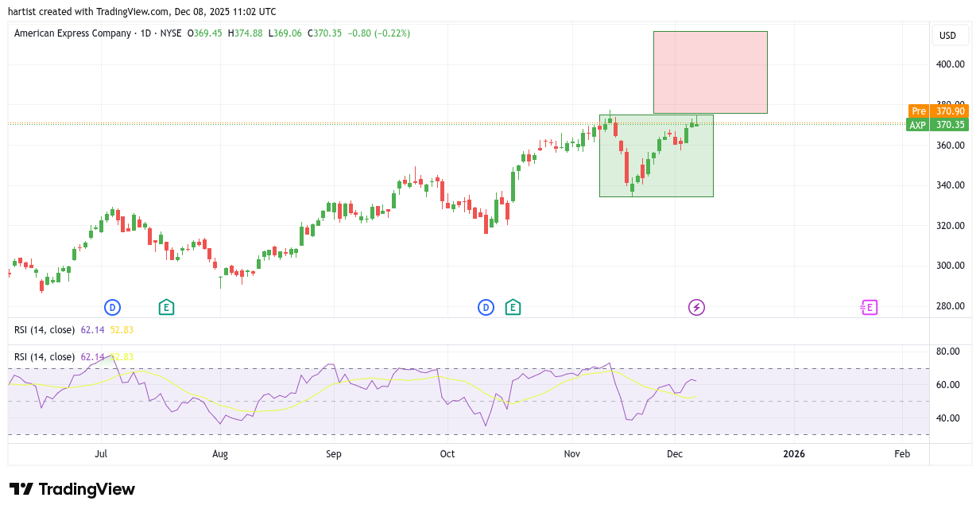Click the RSI legend inside the indicator pane
Image resolution: width=980 pixels, height=513 pixels.
45,357
